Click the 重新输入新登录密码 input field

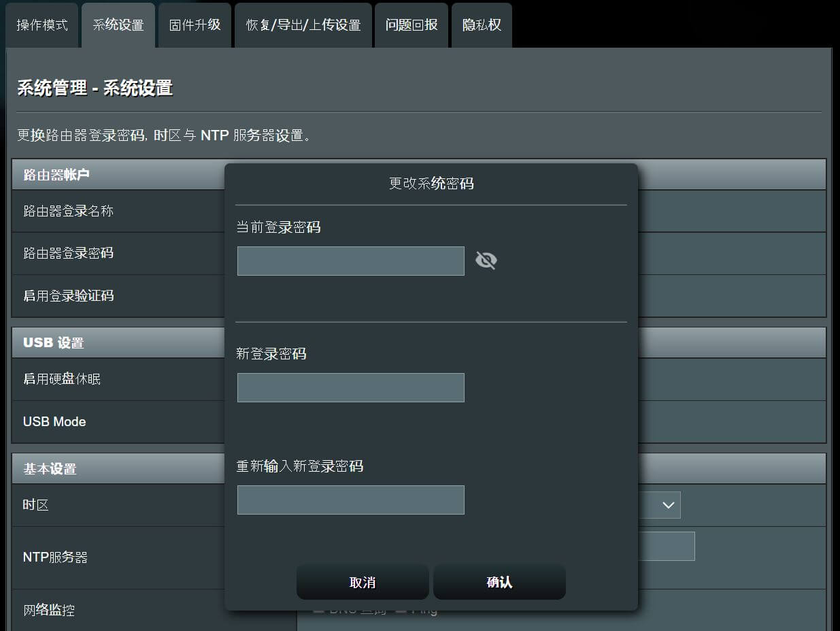point(350,499)
